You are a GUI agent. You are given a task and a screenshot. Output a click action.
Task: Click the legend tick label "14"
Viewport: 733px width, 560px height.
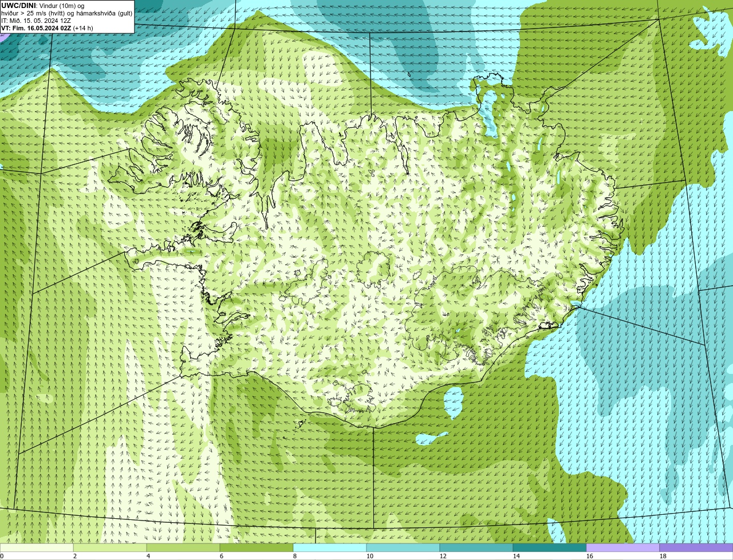517,556
